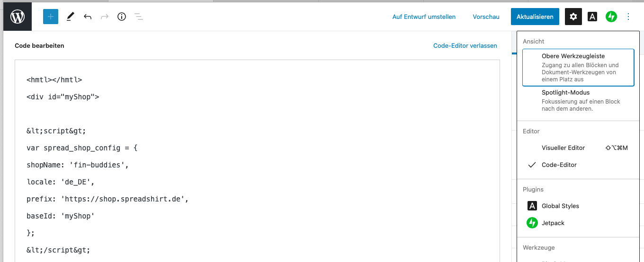The height and width of the screenshot is (262, 644).
Task: Toggle the settings gear sidebar
Action: pyautogui.click(x=573, y=17)
